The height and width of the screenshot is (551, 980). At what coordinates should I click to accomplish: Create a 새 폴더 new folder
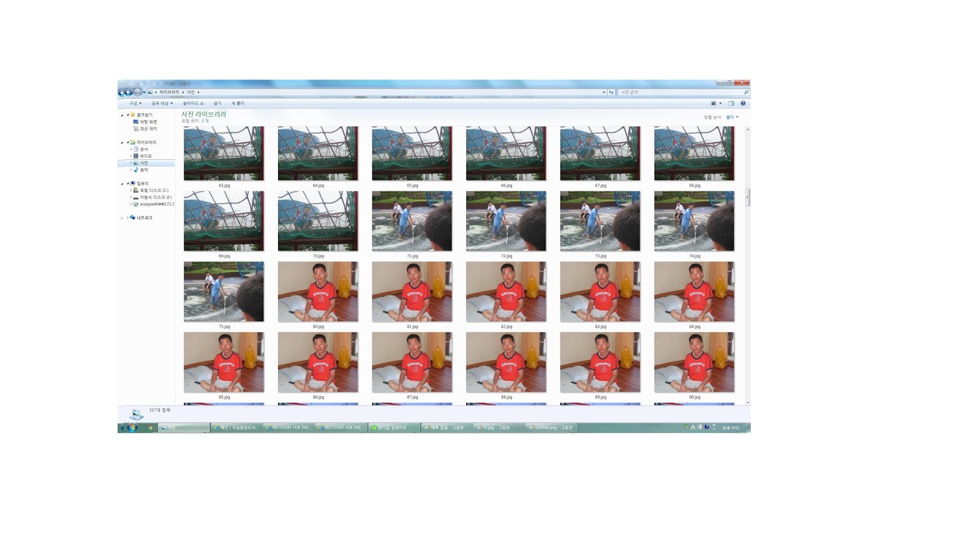pos(238,103)
